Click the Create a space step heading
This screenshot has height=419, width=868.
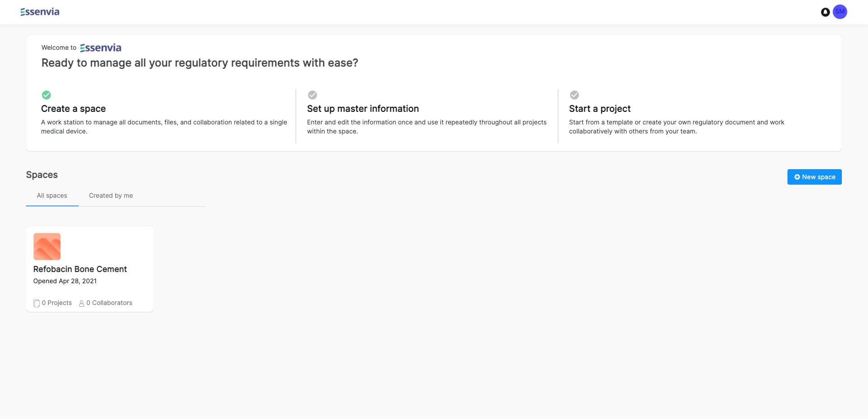click(x=73, y=109)
